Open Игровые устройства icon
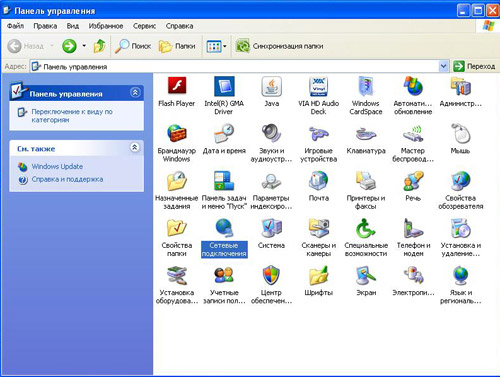This screenshot has height=377, width=500. (318, 134)
